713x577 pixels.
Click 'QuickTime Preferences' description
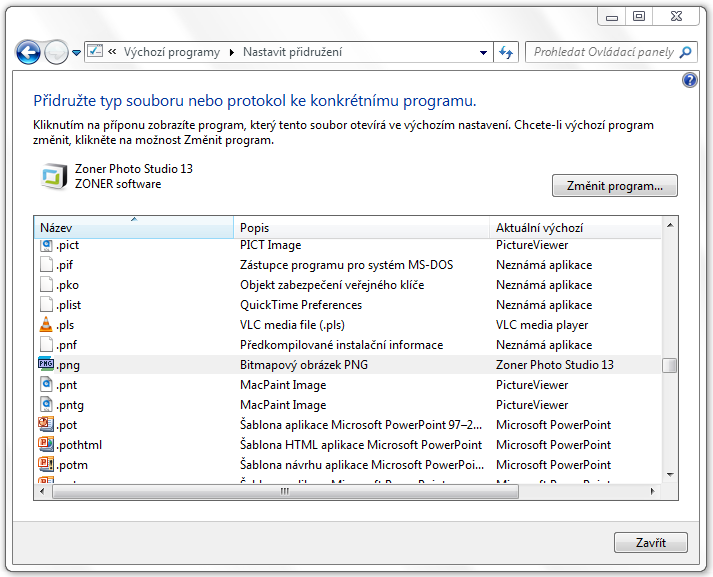pos(301,305)
